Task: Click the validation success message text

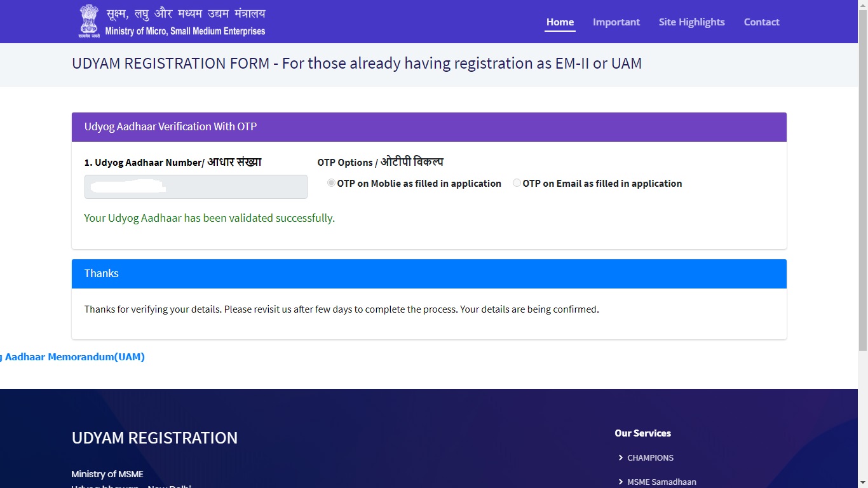Action: tap(209, 218)
